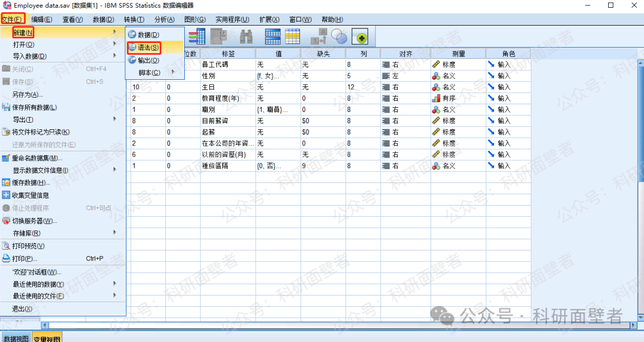Click the printer icon beside 打印(P)

point(6,259)
